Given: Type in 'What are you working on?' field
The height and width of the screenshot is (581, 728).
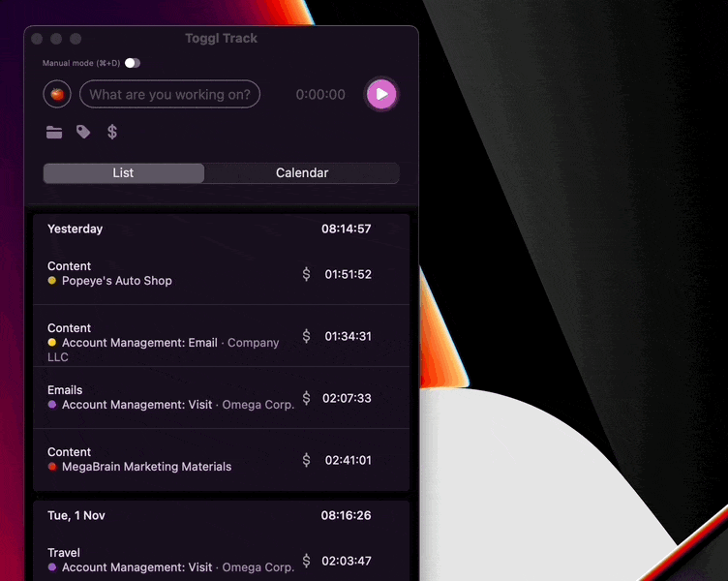Looking at the screenshot, I should point(169,94).
